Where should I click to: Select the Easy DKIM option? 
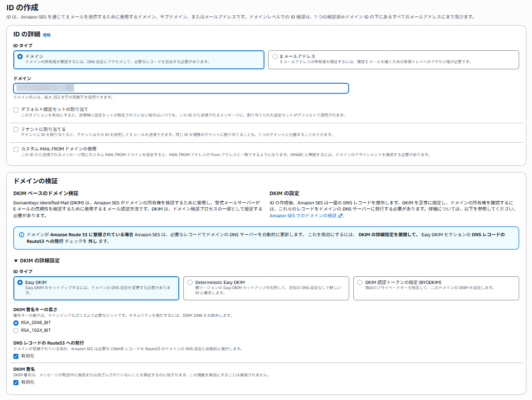[20, 282]
